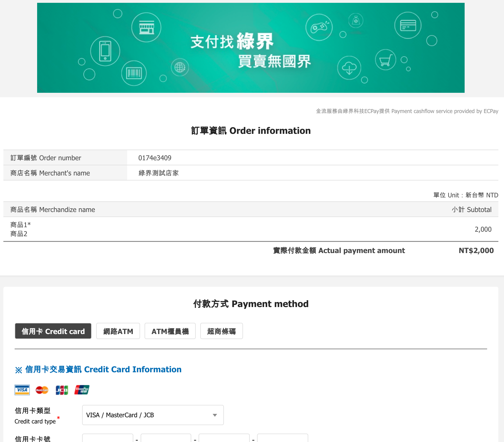Image resolution: width=504 pixels, height=442 pixels.
Task: Select the 信用卡 Credit card tab
Action: coord(53,331)
